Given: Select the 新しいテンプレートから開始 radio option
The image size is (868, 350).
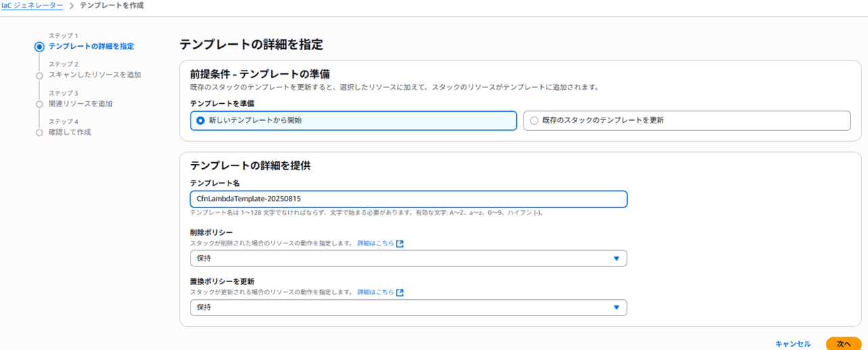Looking at the screenshot, I should 353,120.
